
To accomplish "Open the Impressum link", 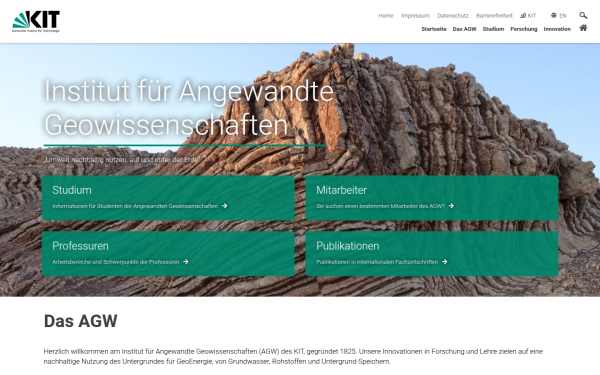I will [x=415, y=16].
